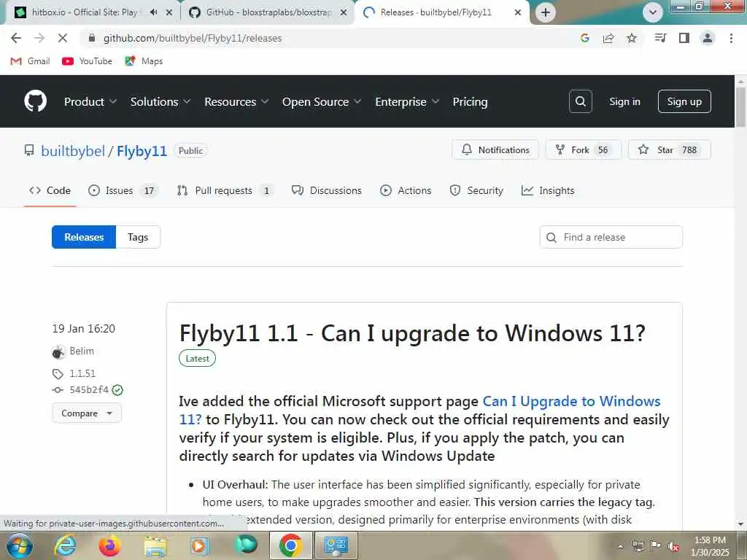Open the Pull requests tab
Viewport: 747px width, 560px height.
pos(225,190)
